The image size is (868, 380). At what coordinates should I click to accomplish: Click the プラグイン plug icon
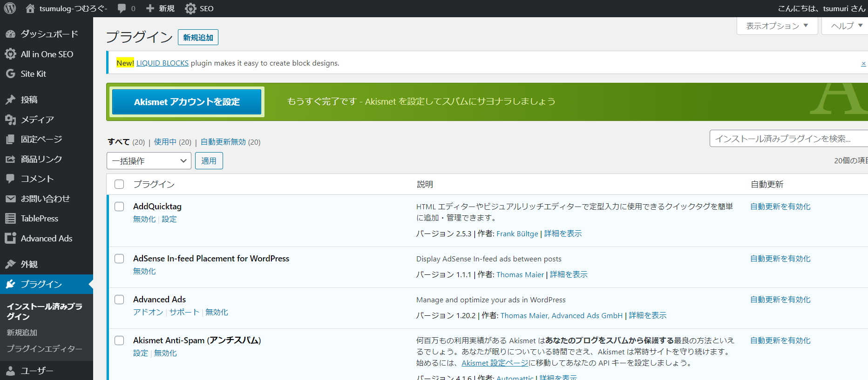[x=10, y=284]
